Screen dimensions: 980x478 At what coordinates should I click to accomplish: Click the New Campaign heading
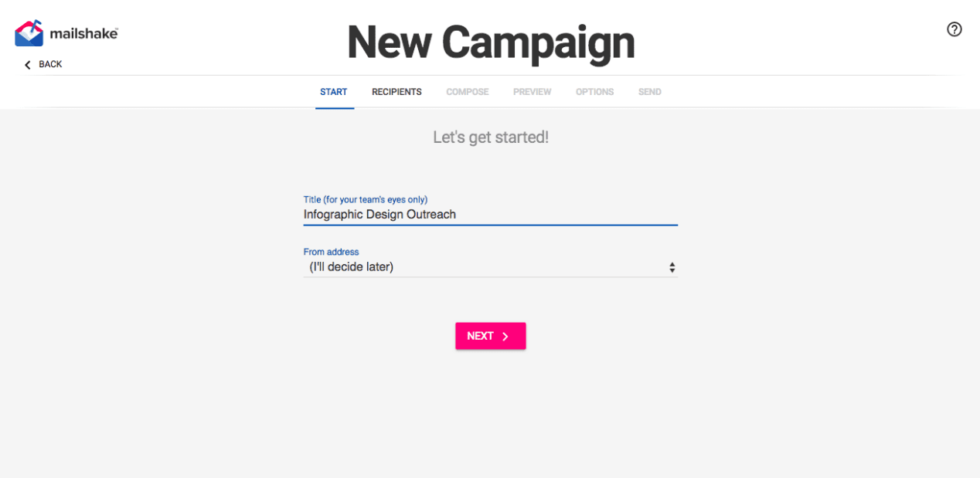(491, 42)
